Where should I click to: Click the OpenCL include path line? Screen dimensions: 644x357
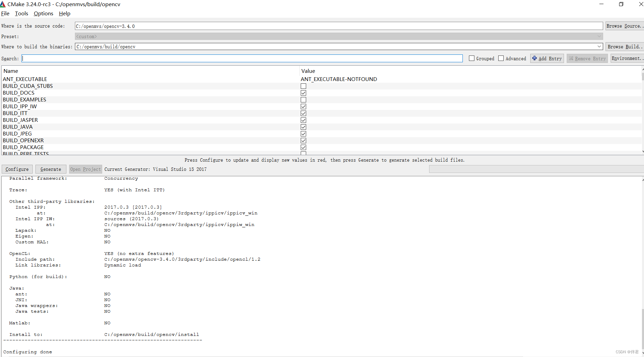182,259
